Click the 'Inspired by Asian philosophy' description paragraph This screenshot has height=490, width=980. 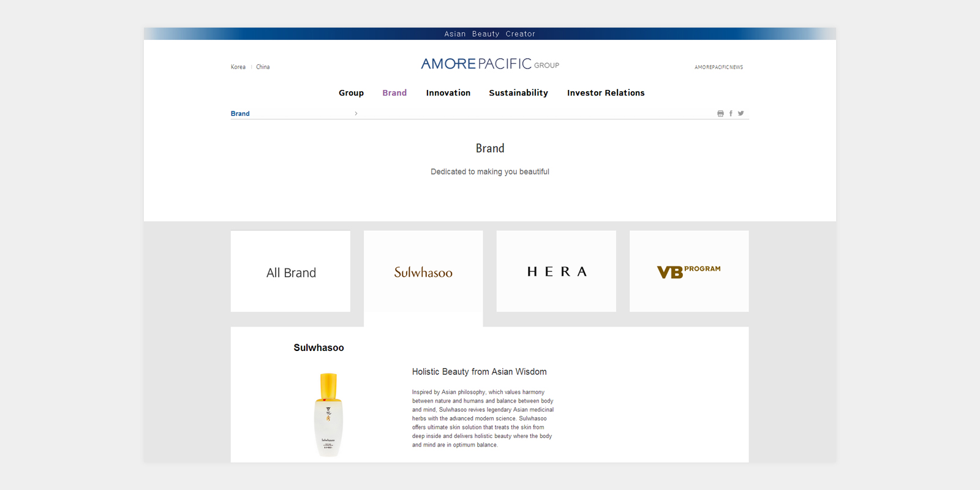[483, 418]
